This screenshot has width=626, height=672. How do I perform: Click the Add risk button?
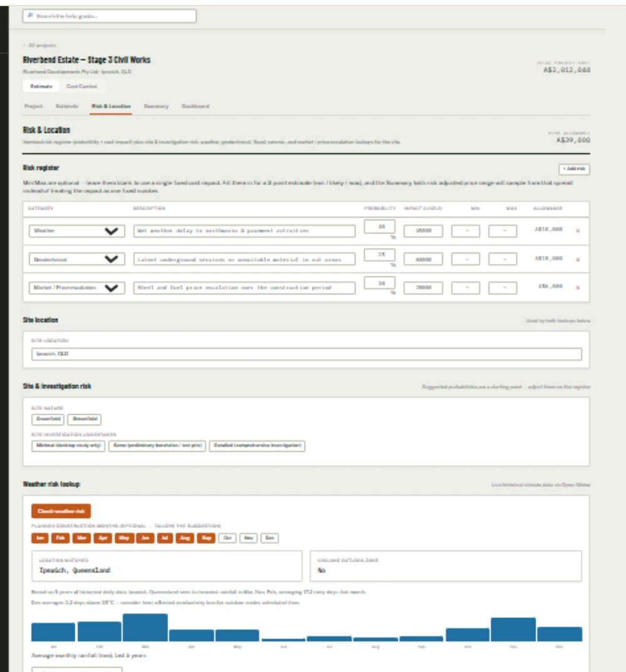[574, 169]
